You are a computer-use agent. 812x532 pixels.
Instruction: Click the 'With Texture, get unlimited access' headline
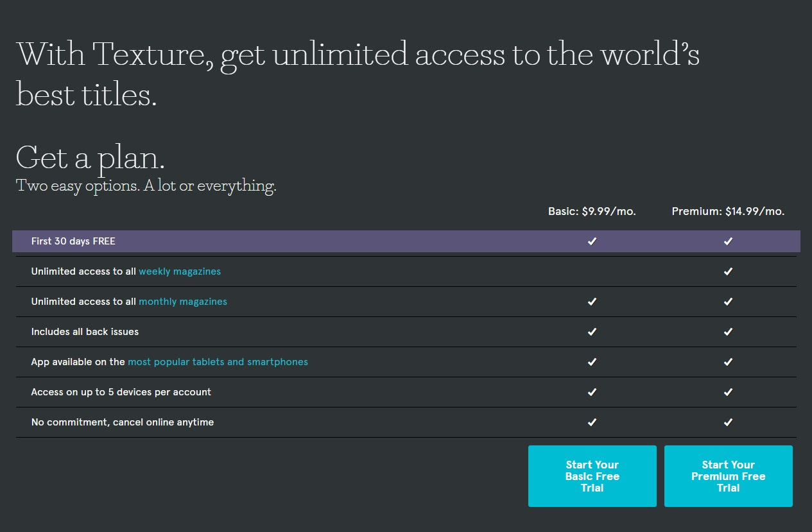click(358, 74)
